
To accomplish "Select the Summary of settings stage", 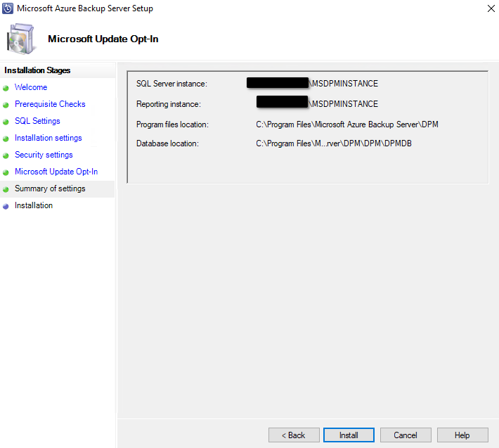I will click(50, 188).
